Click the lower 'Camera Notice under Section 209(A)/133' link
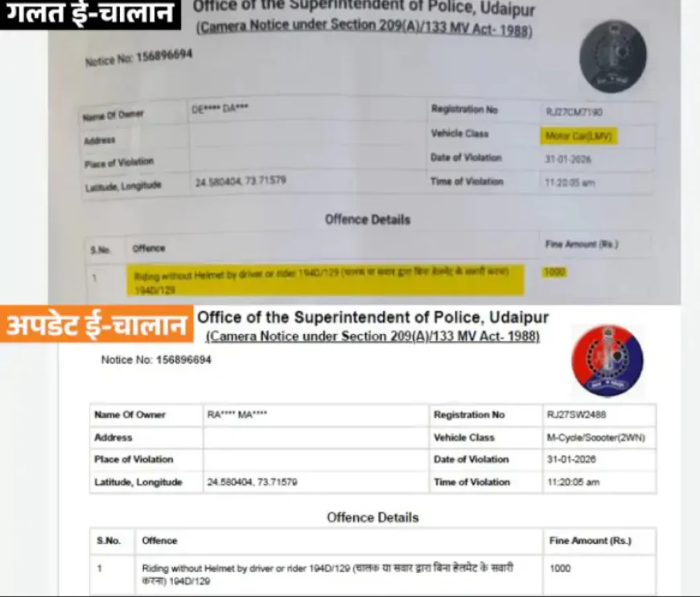This screenshot has height=597, width=700. pyautogui.click(x=373, y=336)
